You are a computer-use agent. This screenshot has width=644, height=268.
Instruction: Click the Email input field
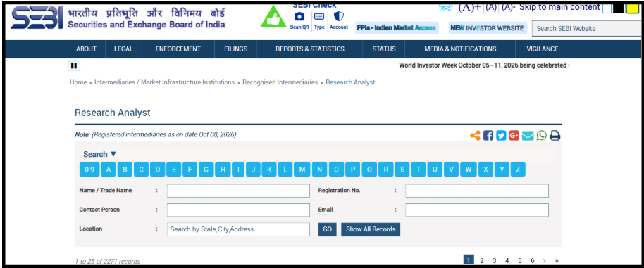[x=477, y=210]
